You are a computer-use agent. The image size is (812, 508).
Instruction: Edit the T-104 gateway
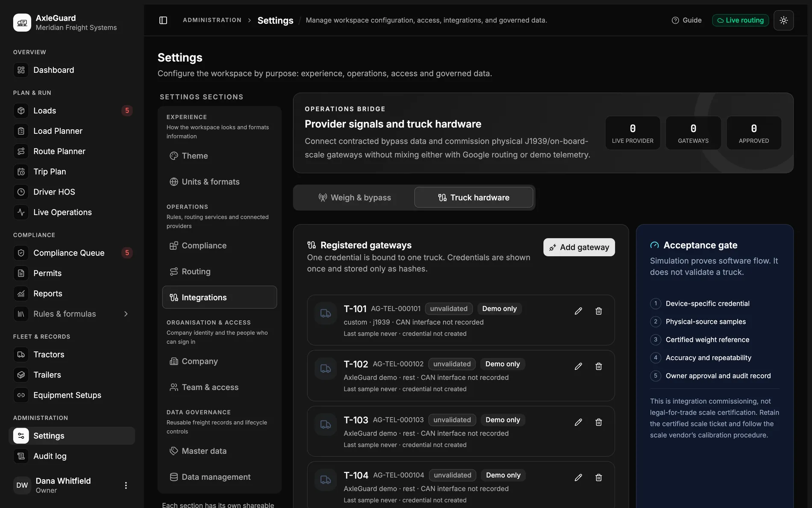(x=578, y=477)
